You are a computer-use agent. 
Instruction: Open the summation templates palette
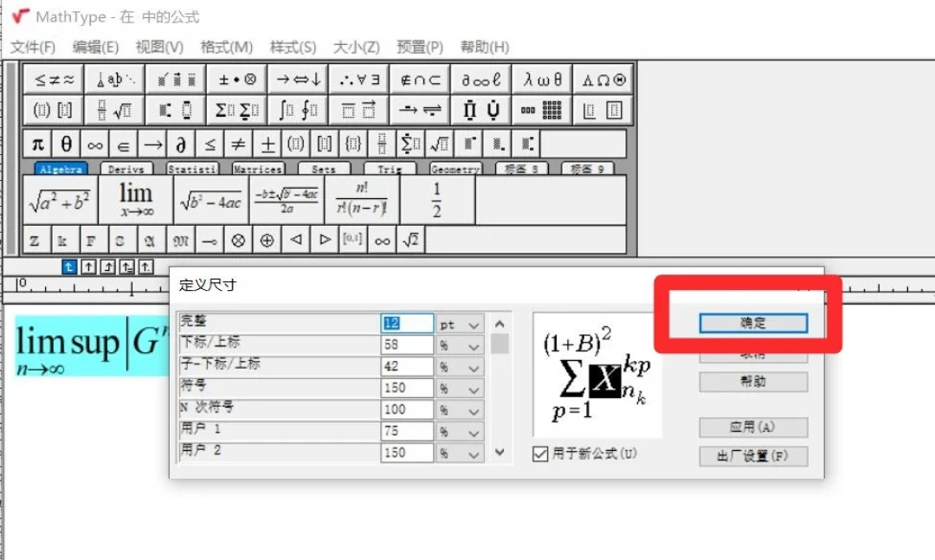coord(236,110)
